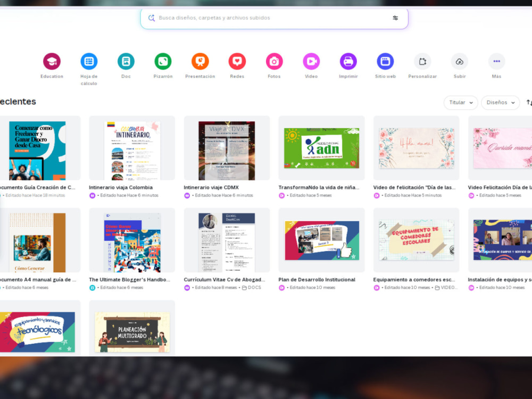Expand the Titular owner dropdown

tap(461, 103)
